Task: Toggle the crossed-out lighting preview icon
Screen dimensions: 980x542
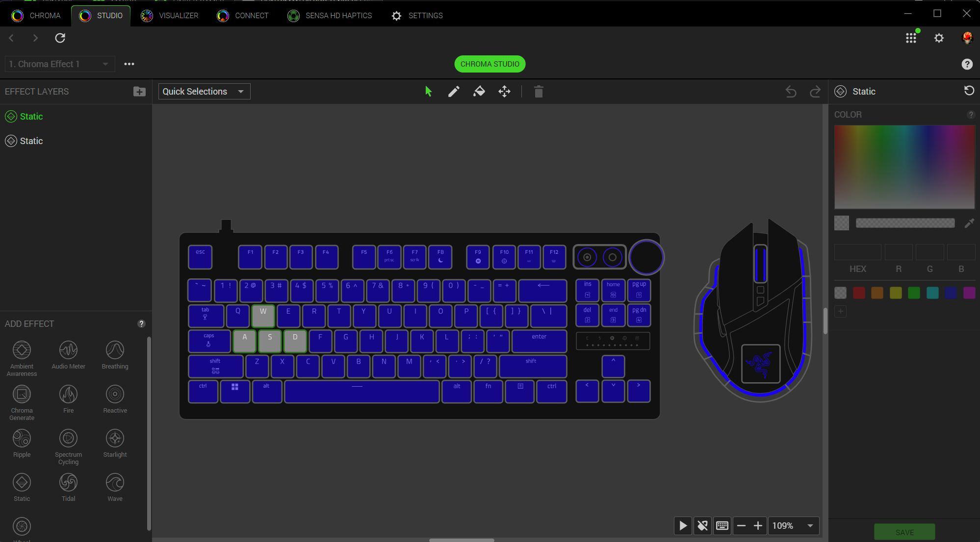Action: [702, 526]
